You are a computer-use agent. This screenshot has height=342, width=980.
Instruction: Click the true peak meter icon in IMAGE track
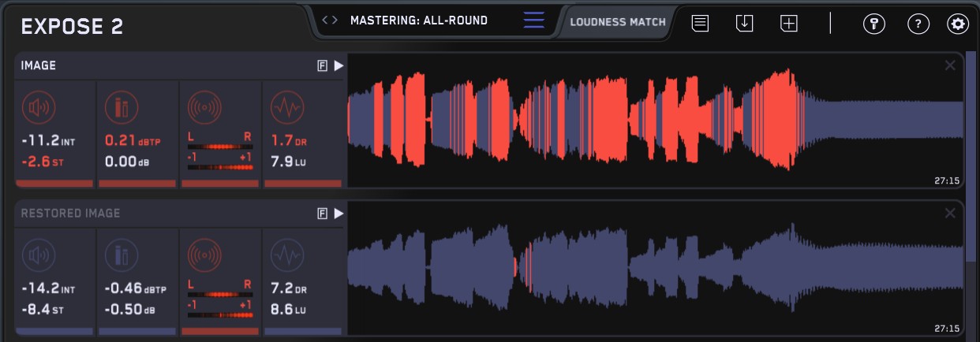click(x=121, y=106)
